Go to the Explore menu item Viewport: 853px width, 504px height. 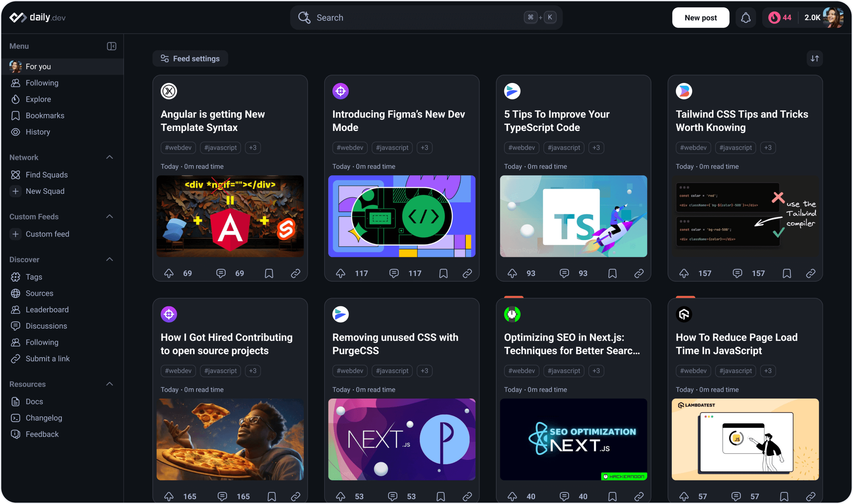pyautogui.click(x=38, y=99)
